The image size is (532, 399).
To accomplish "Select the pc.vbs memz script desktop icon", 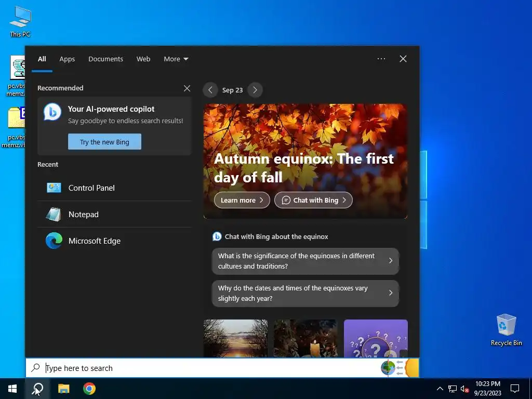I will (x=16, y=76).
